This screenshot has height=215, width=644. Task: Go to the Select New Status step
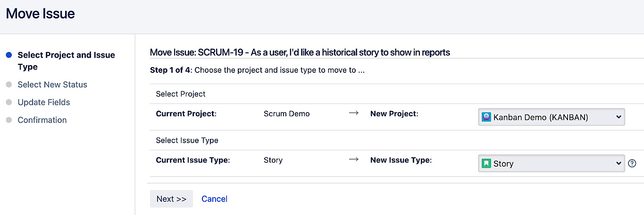52,85
